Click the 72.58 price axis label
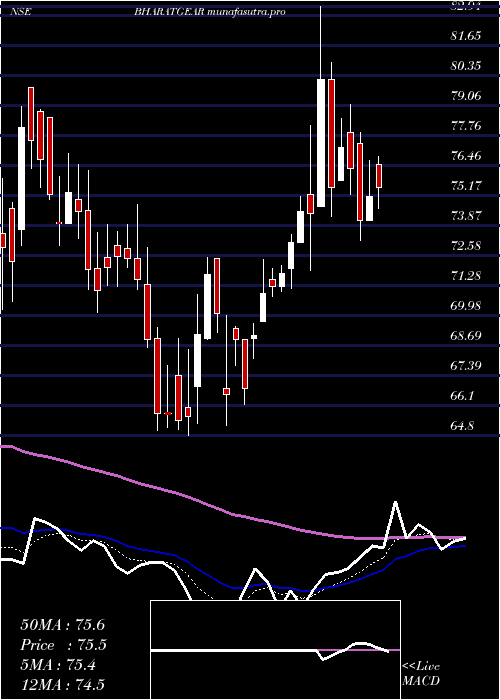This screenshot has width=500, height=700. coord(466,246)
